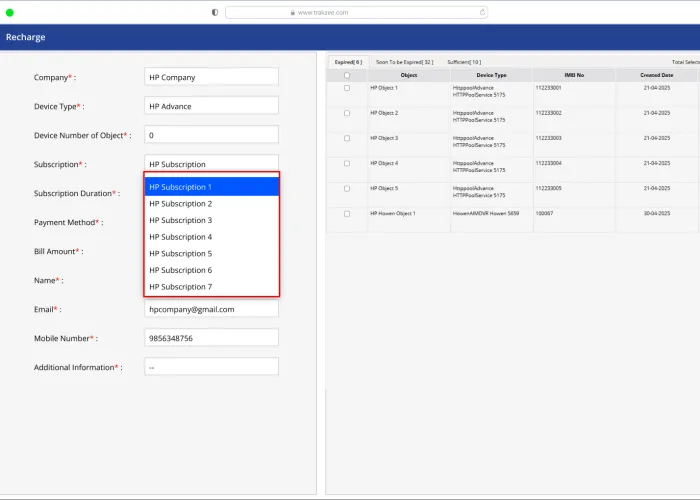Open the Sufficient tab

click(x=464, y=61)
